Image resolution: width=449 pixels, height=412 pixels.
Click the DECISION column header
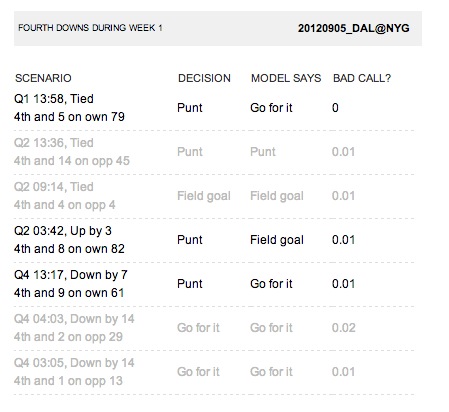point(204,78)
